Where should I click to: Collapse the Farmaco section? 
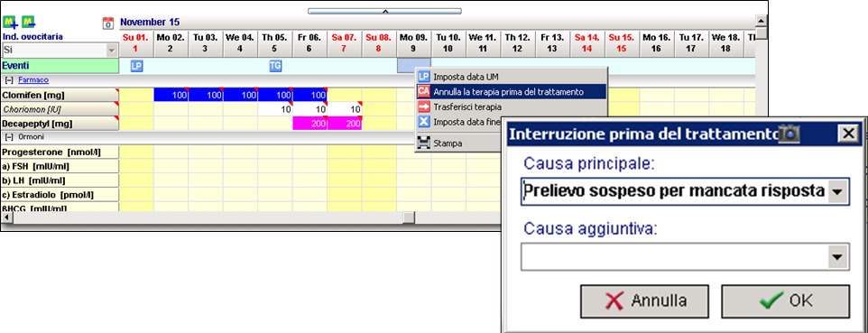pos(9,80)
